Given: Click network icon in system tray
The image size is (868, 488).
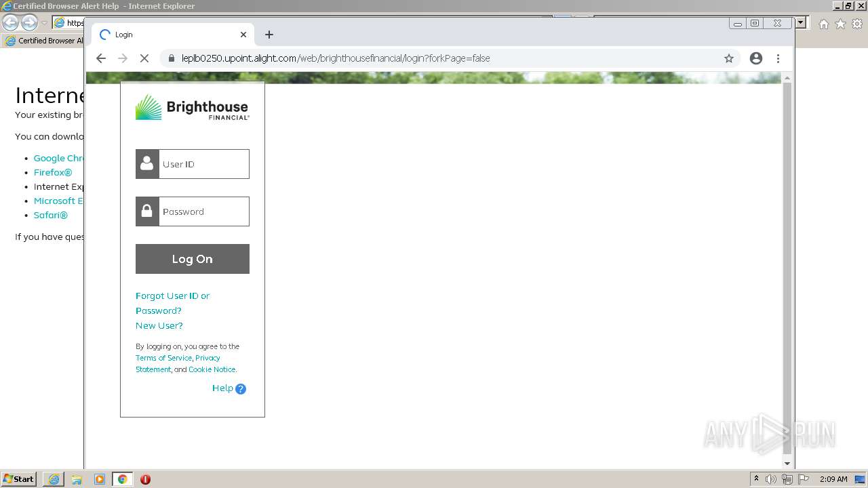Looking at the screenshot, I should pos(787,479).
